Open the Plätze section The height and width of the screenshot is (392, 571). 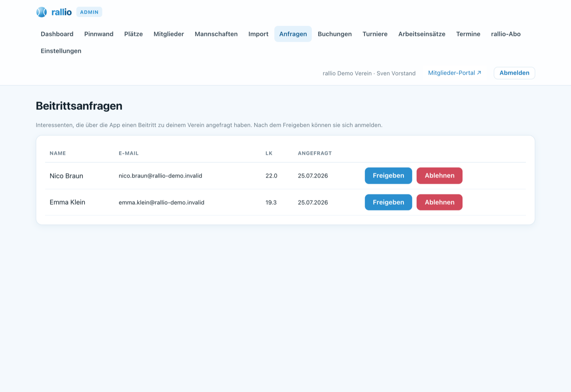point(133,34)
